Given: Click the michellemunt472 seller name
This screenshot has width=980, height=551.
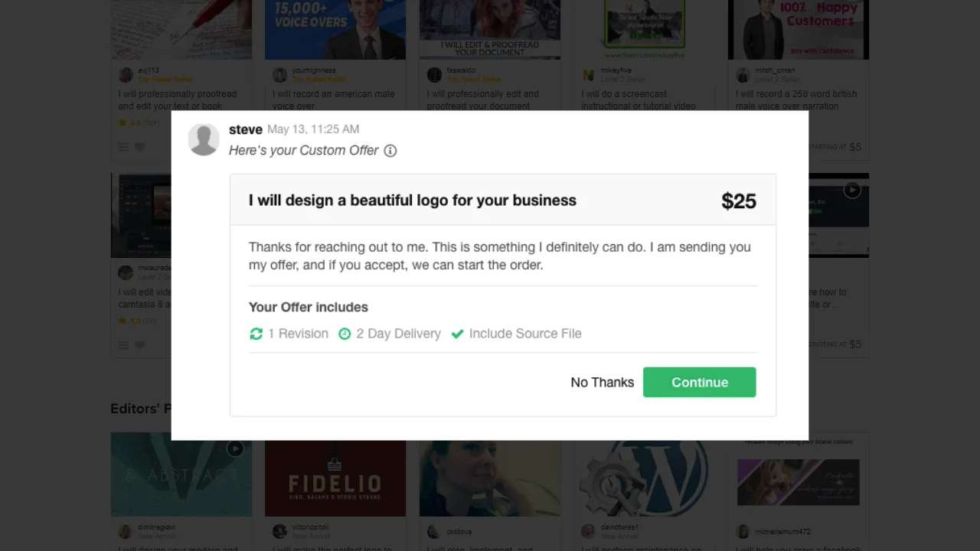Looking at the screenshot, I should pyautogui.click(x=782, y=531).
